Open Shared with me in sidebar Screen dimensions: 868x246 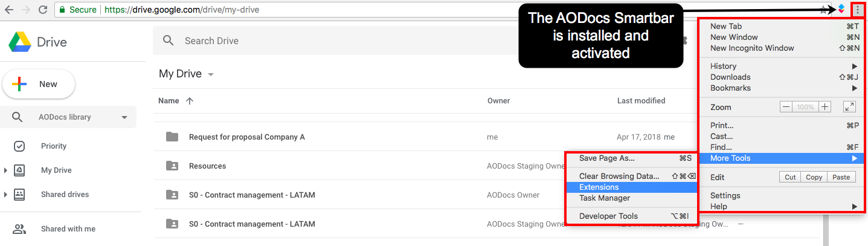[68, 229]
